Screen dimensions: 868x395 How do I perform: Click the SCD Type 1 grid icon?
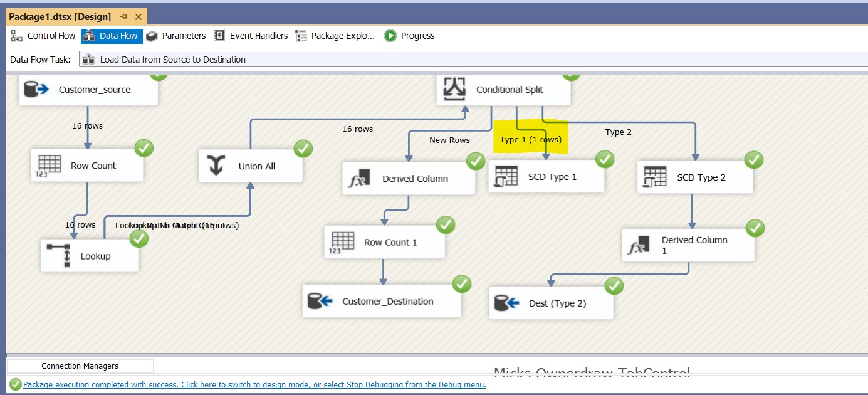pos(506,176)
